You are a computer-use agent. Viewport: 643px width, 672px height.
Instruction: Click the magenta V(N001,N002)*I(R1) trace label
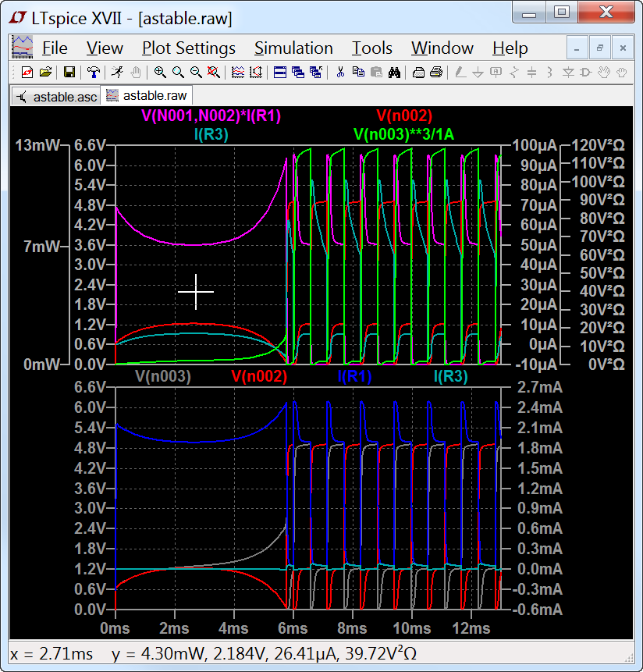(x=211, y=116)
